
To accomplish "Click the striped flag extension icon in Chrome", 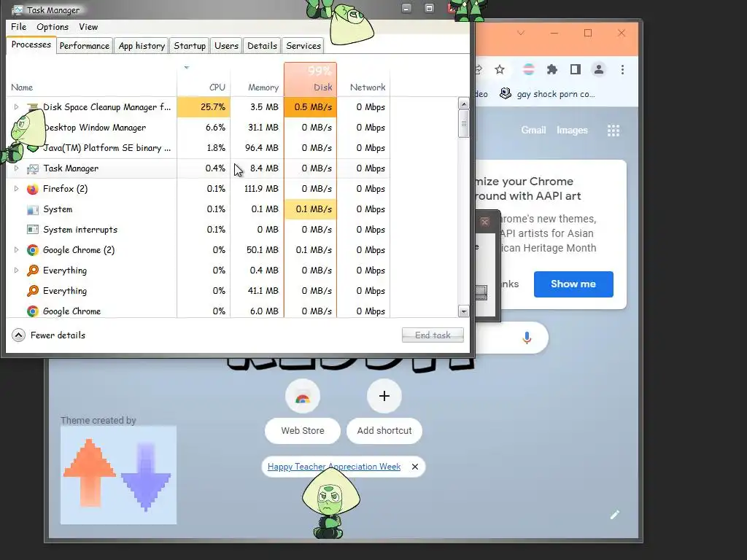I will tap(528, 69).
